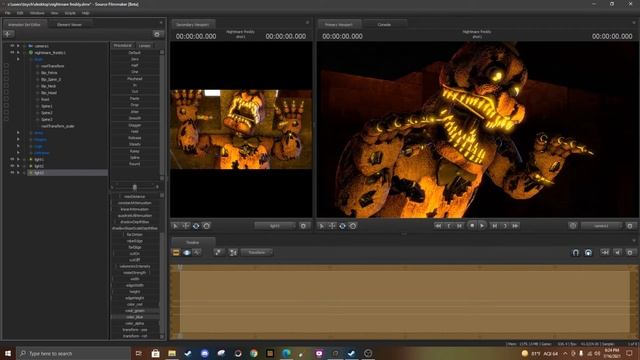
Task: Toggle visibility eye for nightmare_freddy1
Action: 12,53
